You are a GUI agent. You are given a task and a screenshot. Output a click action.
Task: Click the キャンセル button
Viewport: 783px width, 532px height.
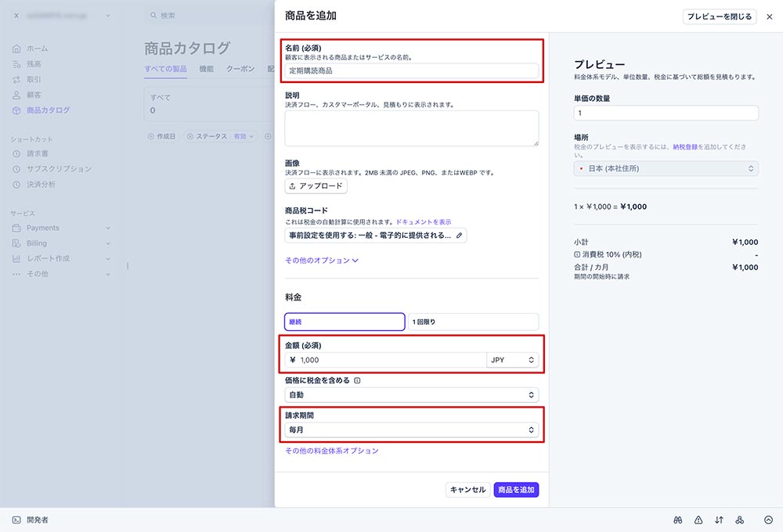pos(467,490)
